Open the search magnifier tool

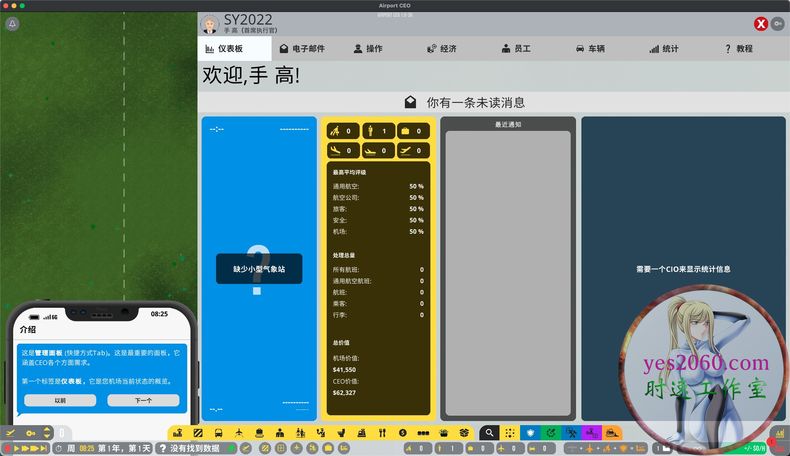pos(488,433)
